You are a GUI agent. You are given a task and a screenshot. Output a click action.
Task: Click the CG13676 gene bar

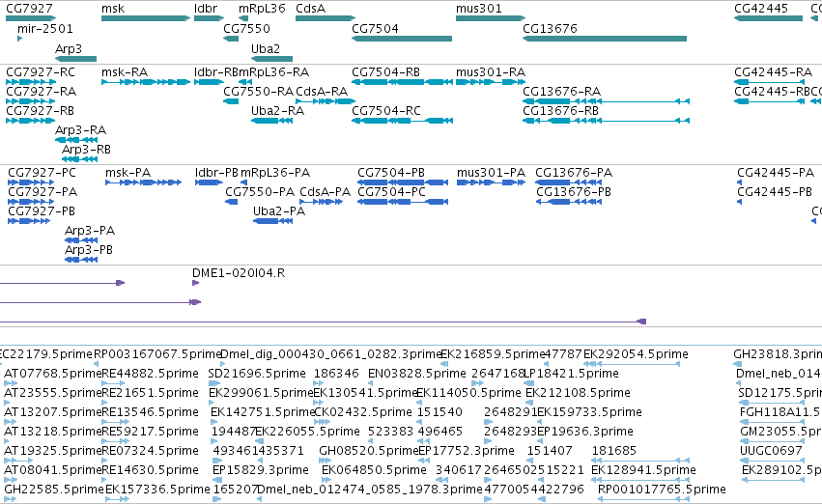(x=605, y=39)
